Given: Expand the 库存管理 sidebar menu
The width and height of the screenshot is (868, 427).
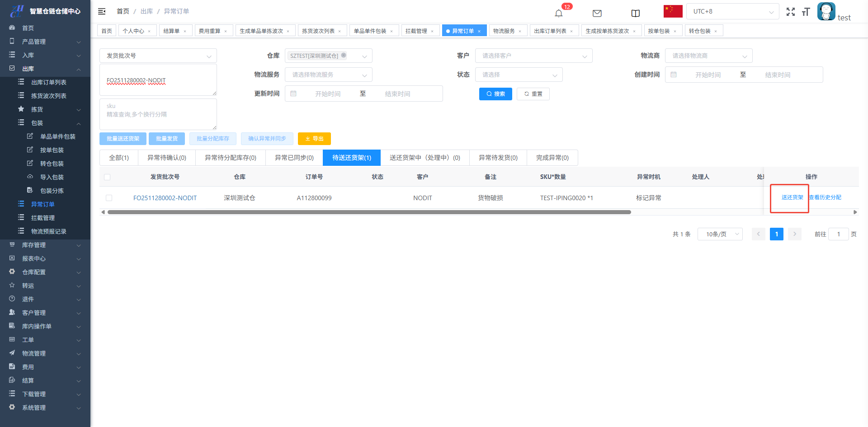Looking at the screenshot, I should (45, 245).
